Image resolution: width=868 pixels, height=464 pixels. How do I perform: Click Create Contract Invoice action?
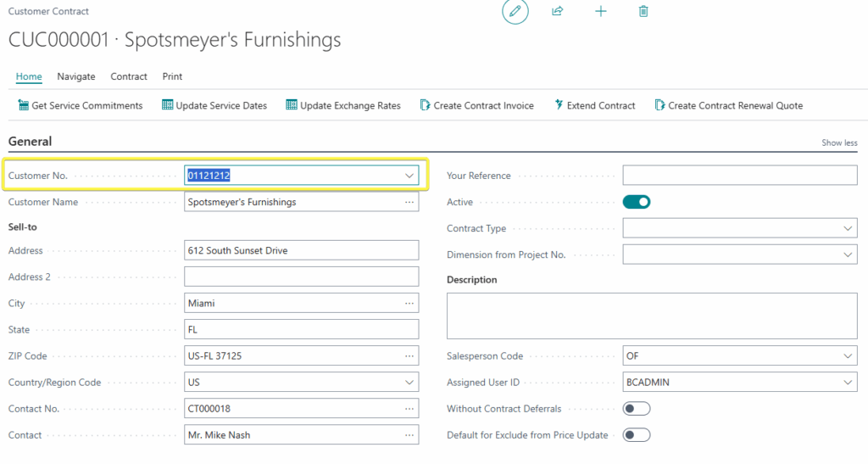click(477, 105)
